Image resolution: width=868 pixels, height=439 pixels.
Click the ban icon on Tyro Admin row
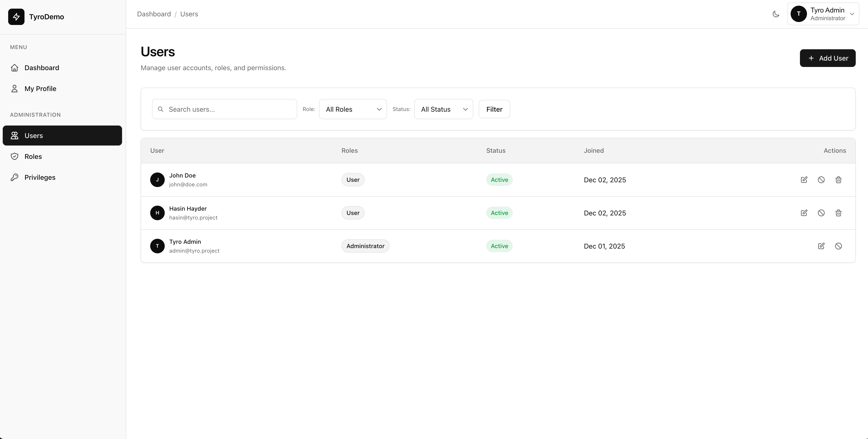838,246
